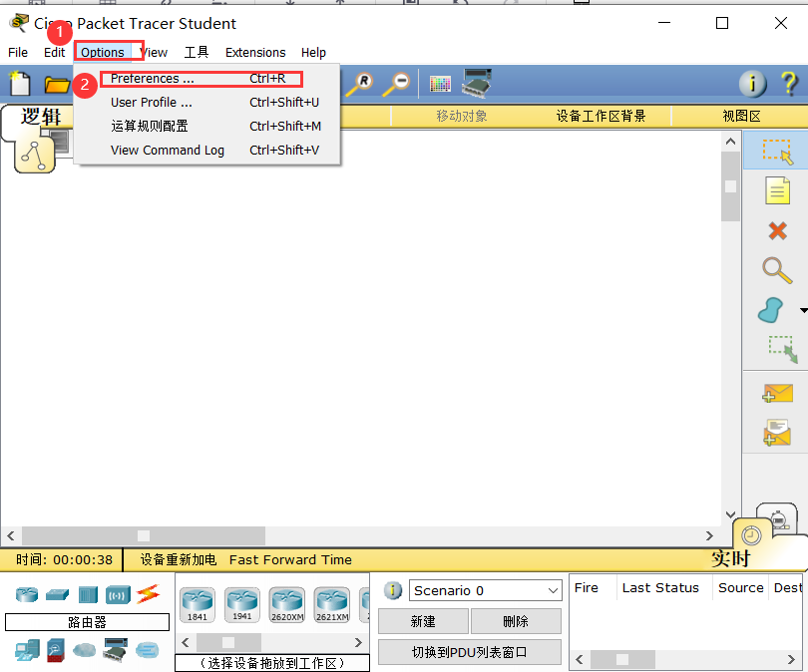Image resolution: width=808 pixels, height=672 pixels.
Task: Open the 工具 menu
Action: 197,53
